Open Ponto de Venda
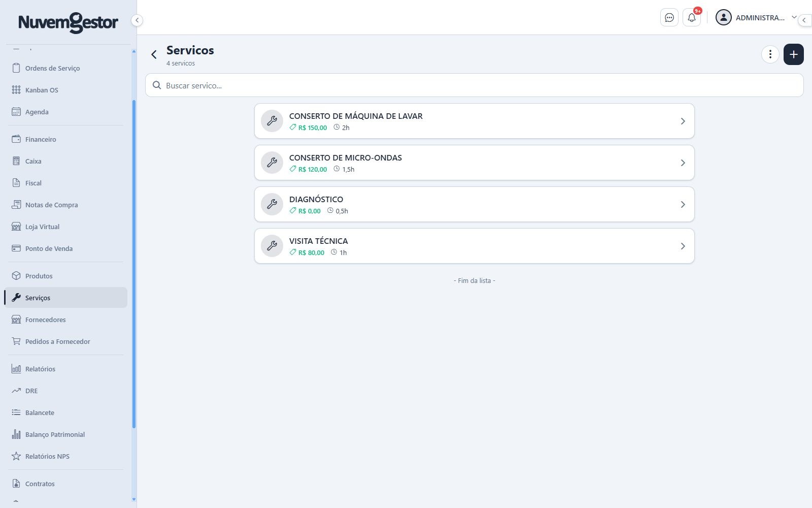Viewport: 812px width, 508px height. [66, 248]
